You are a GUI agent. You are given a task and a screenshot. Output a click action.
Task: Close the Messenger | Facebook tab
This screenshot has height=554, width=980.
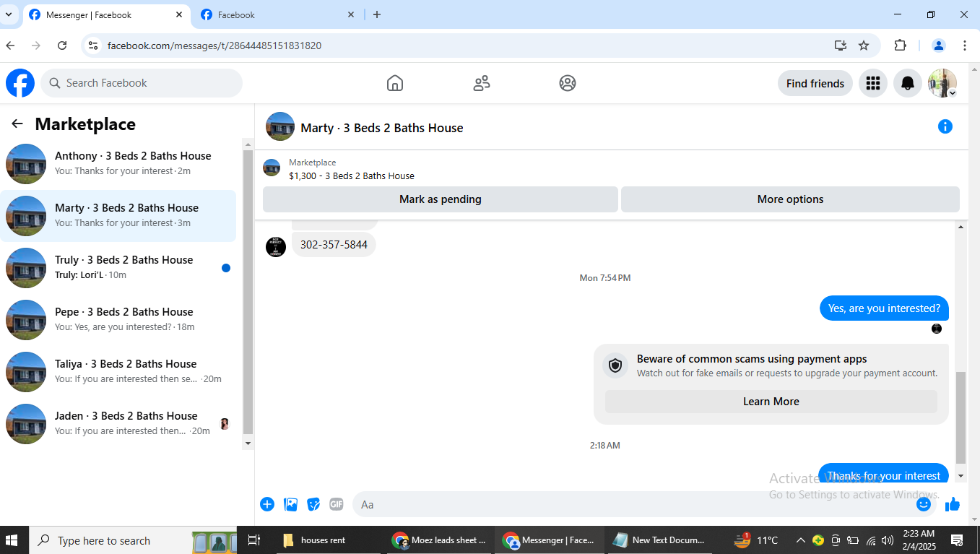179,14
